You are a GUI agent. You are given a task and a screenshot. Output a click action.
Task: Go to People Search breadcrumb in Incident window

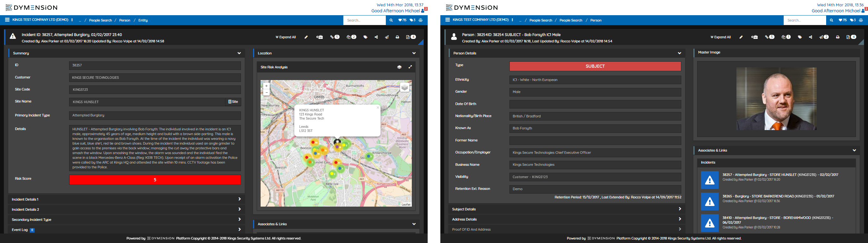[100, 21]
